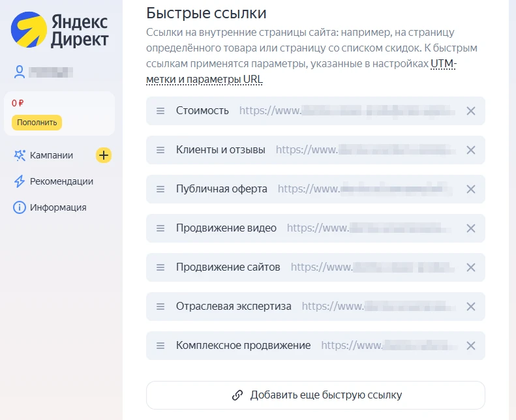Click the Yandex Direct logo
The height and width of the screenshot is (420, 516).
(x=59, y=31)
